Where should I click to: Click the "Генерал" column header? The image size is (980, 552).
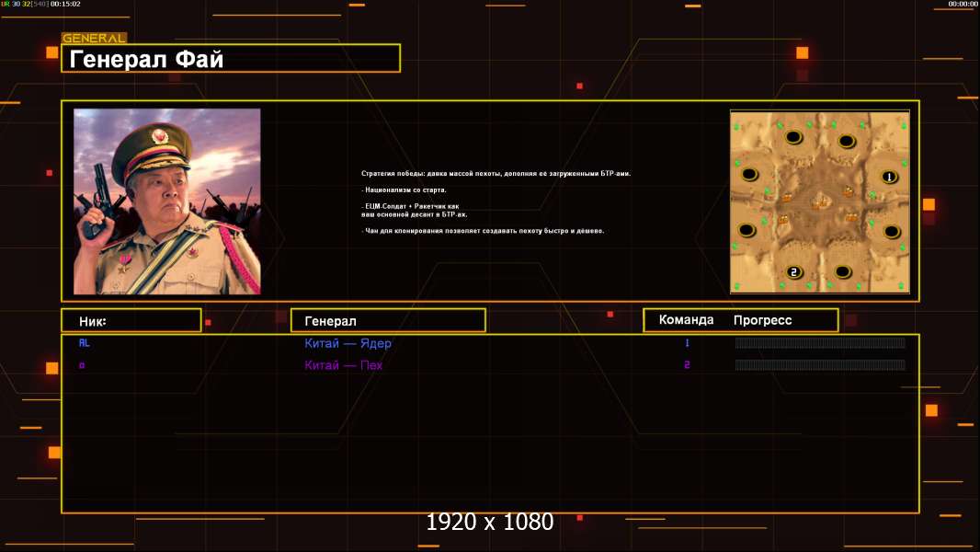[388, 321]
